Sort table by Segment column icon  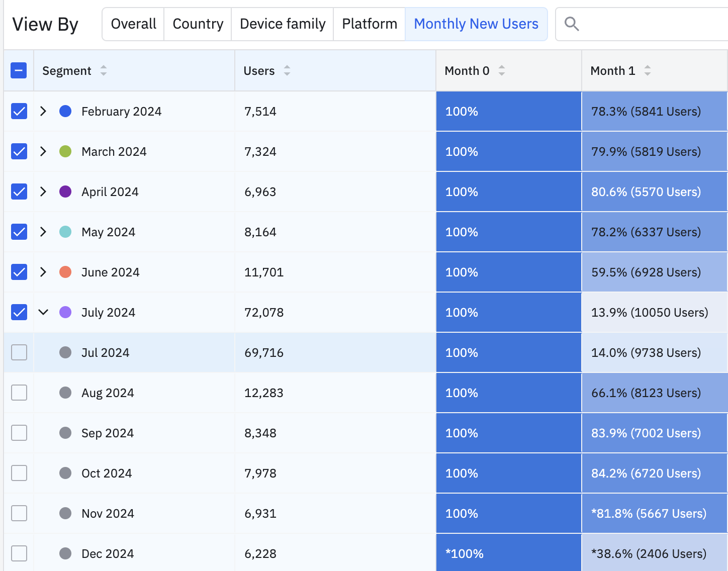104,71
